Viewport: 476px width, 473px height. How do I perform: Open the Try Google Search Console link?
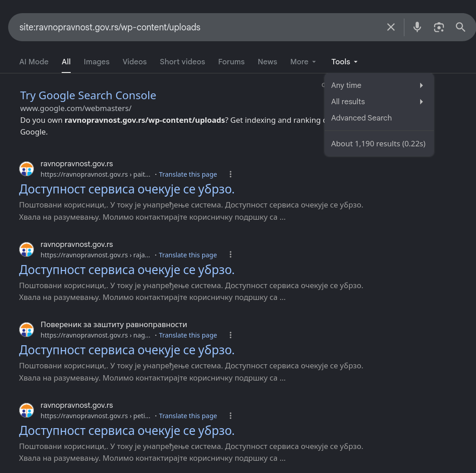click(88, 96)
